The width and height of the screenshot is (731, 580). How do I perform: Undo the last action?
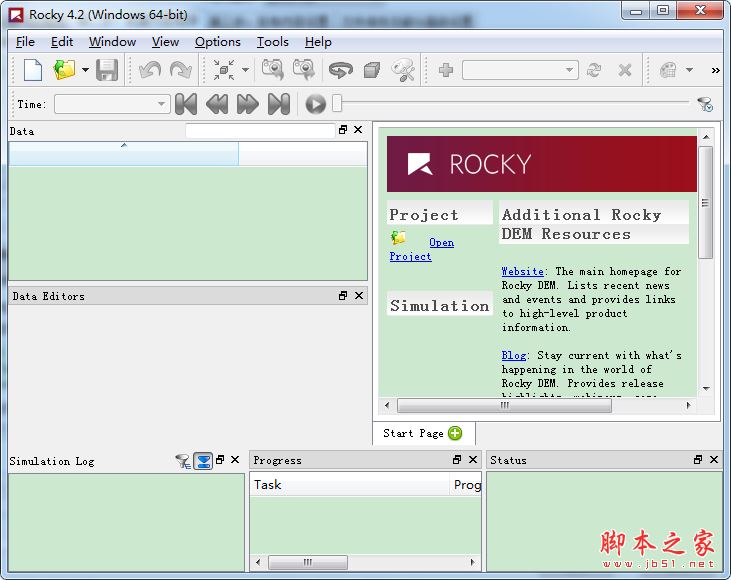pyautogui.click(x=150, y=70)
